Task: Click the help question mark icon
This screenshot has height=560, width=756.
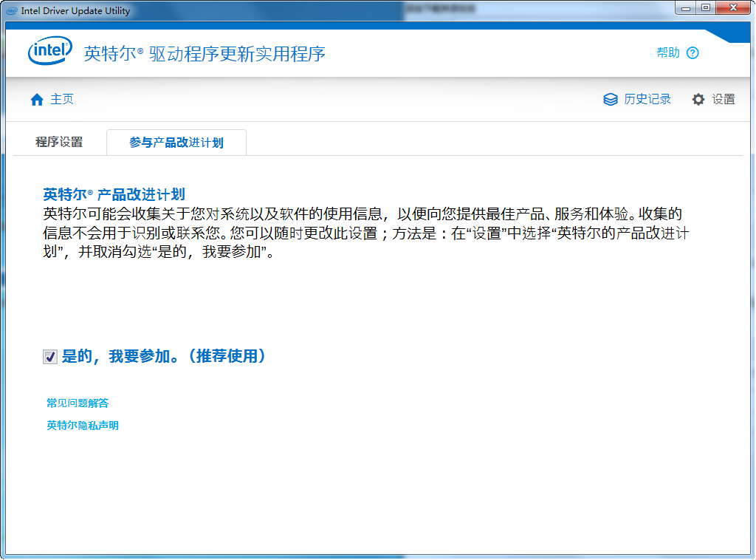Action: (692, 53)
